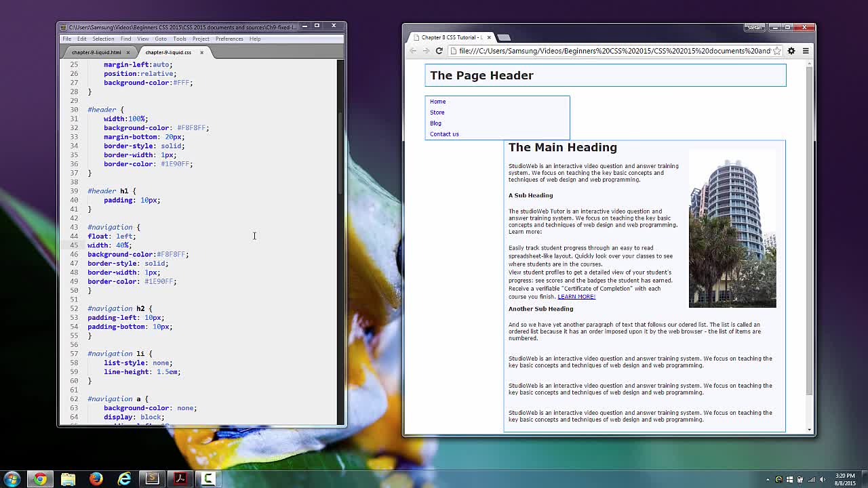Viewport: 868px width, 488px height.
Task: Click 'line-height: 1.5em;' in the code
Action: click(142, 372)
